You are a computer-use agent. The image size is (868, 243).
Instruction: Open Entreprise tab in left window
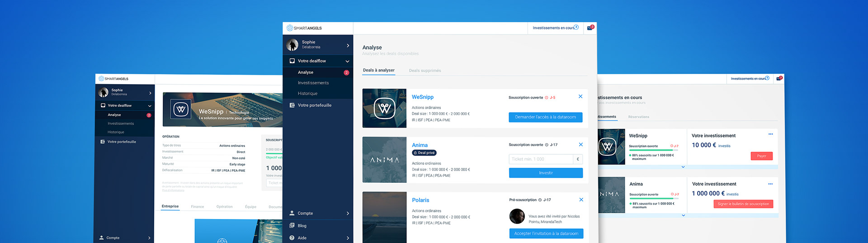point(170,206)
